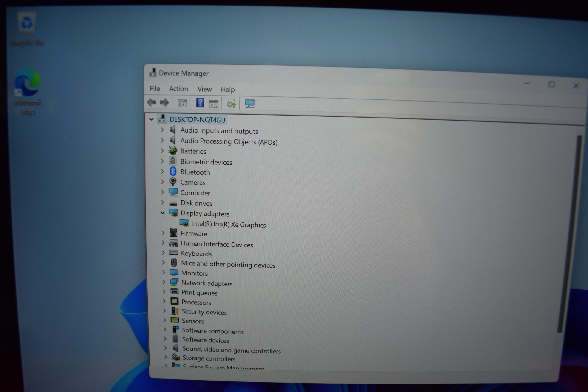Select the Software components puzzle icon
The height and width of the screenshot is (392, 588).
point(176,330)
